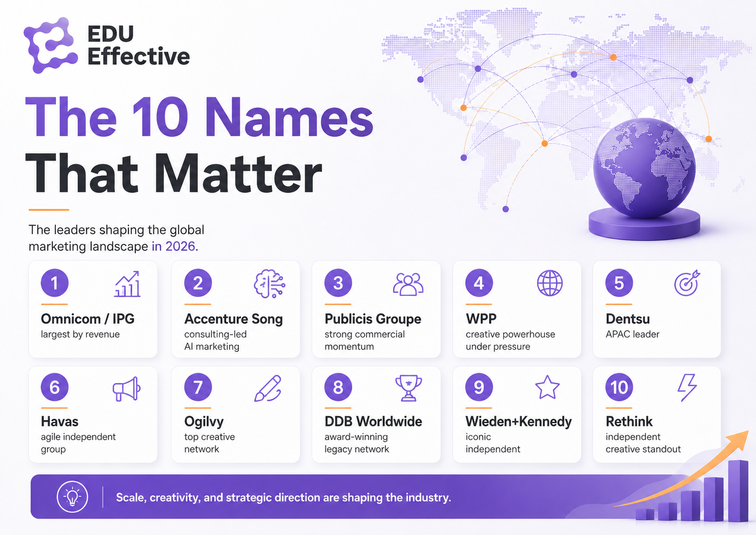Click the "Omnicom / IPG" card title
The height and width of the screenshot is (535, 756).
(x=88, y=318)
